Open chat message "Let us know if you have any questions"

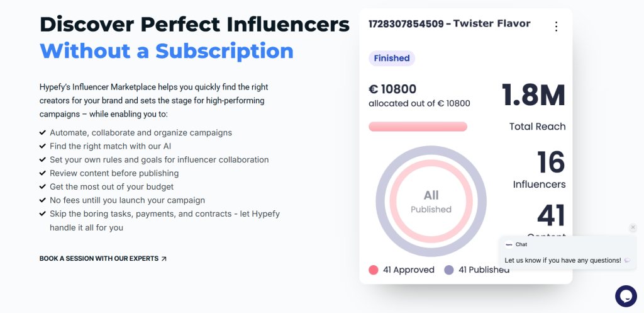point(563,260)
